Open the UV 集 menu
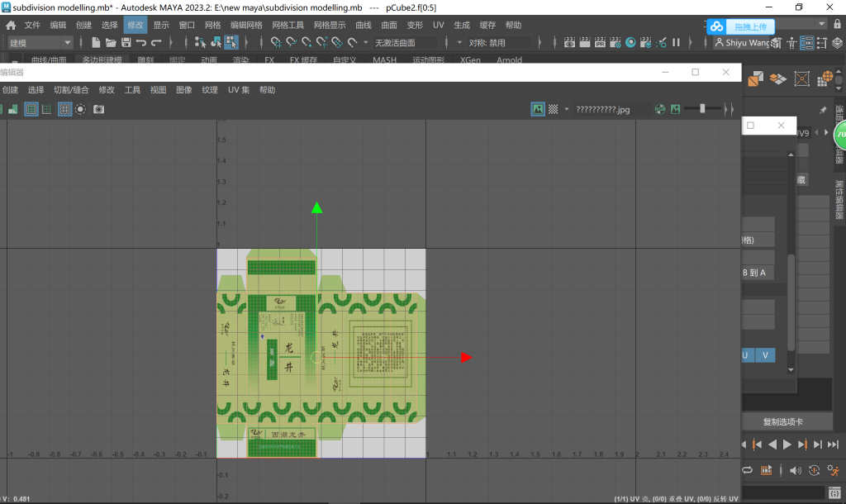The image size is (846, 504). coord(239,90)
